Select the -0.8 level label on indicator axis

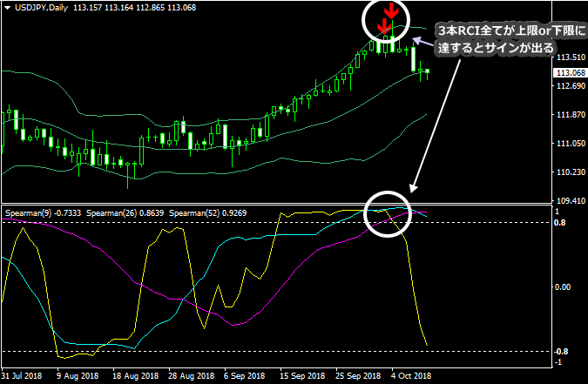click(x=561, y=352)
